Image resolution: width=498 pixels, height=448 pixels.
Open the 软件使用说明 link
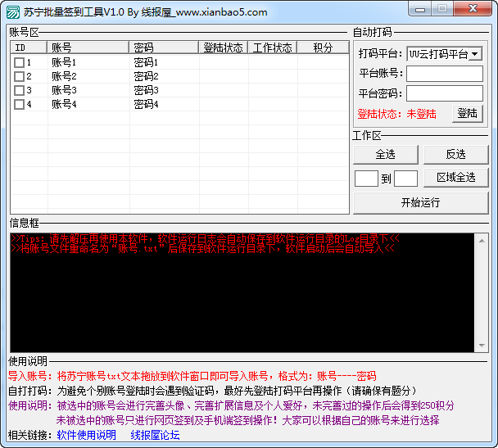[86, 435]
